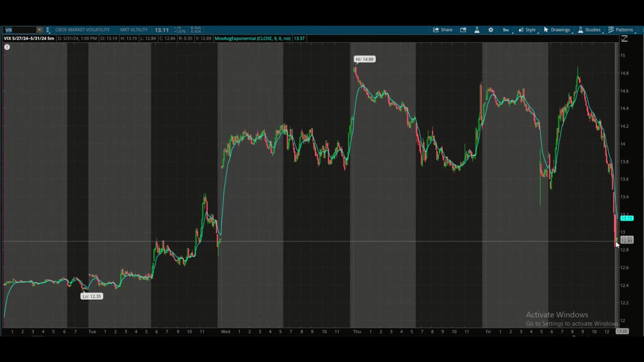
Task: Open chart settings gear icon
Action: tap(491, 30)
